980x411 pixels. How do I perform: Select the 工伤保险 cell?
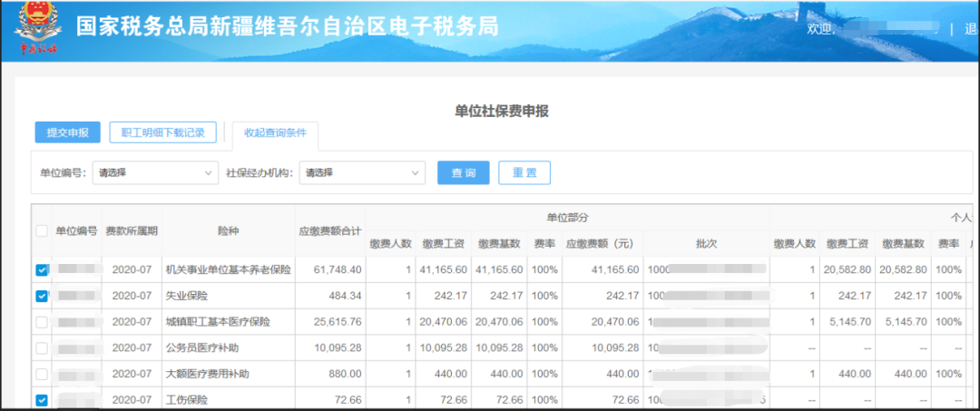coord(229,400)
